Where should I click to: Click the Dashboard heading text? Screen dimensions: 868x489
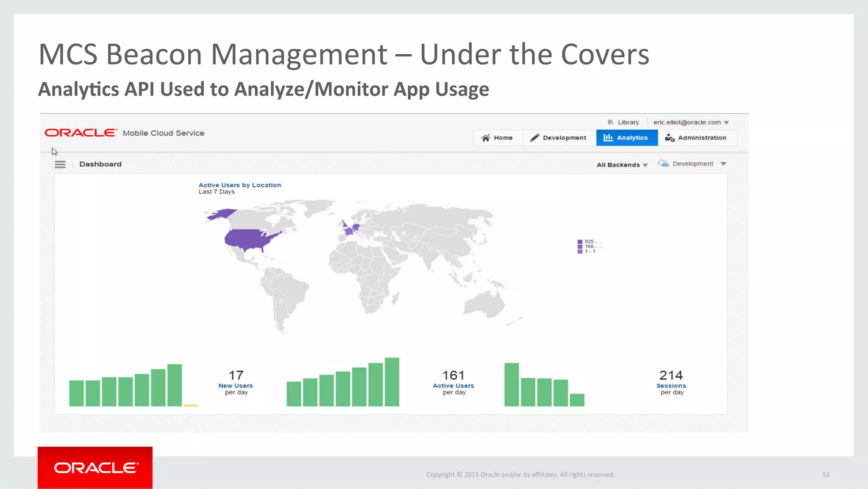pyautogui.click(x=100, y=164)
